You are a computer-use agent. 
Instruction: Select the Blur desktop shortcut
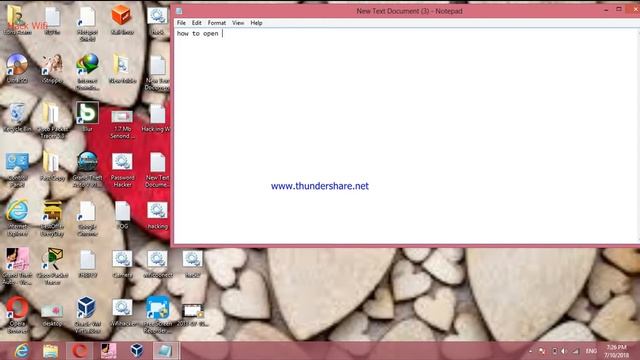click(87, 117)
